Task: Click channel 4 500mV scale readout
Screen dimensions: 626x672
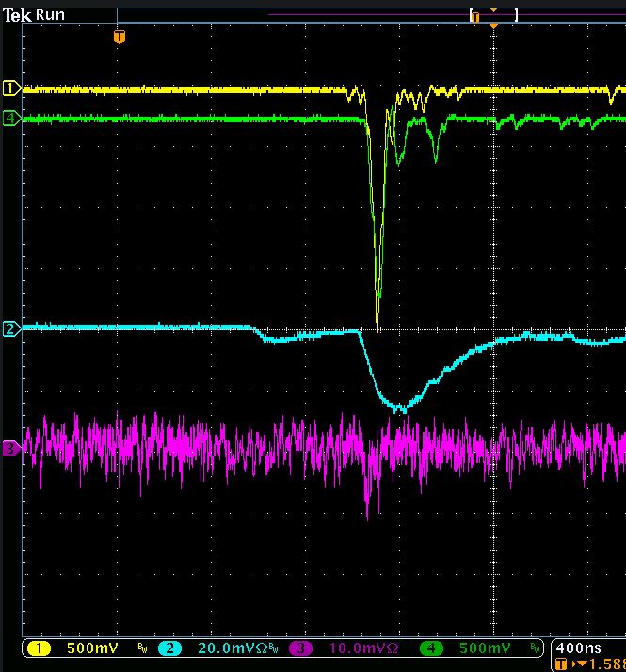Action: (485, 648)
